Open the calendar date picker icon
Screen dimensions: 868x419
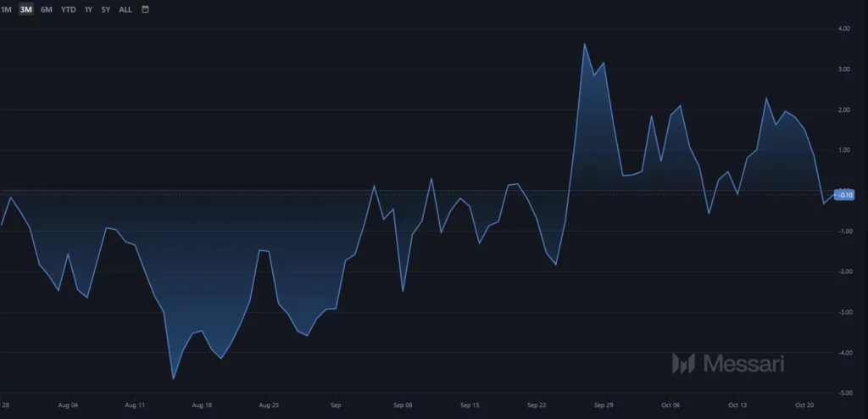tap(145, 8)
